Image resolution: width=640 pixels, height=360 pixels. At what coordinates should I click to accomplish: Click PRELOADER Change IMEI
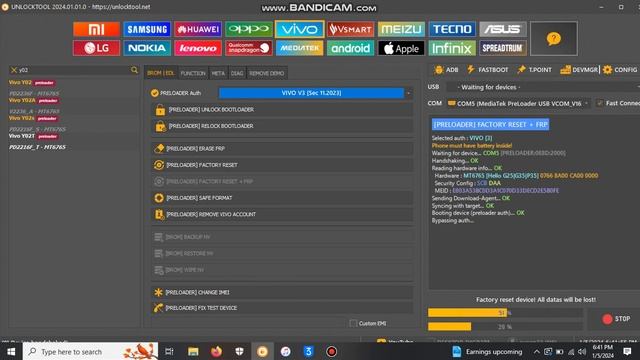pyautogui.click(x=282, y=292)
